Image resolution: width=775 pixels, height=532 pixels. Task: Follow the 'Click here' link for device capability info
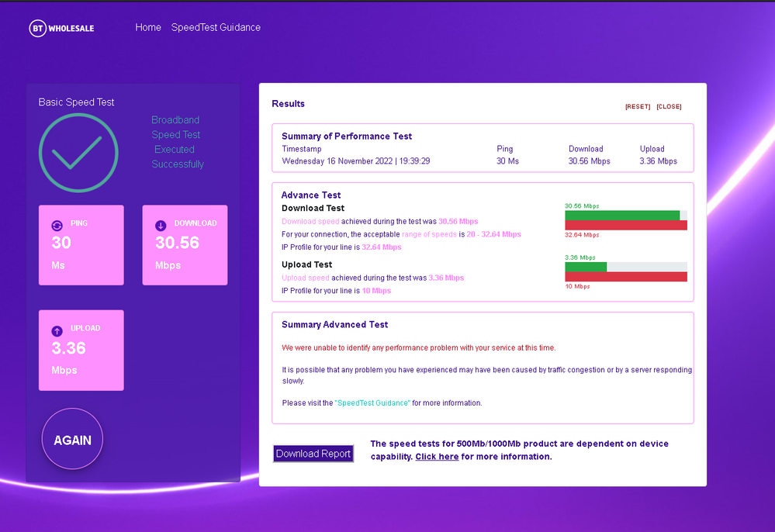coord(436,456)
